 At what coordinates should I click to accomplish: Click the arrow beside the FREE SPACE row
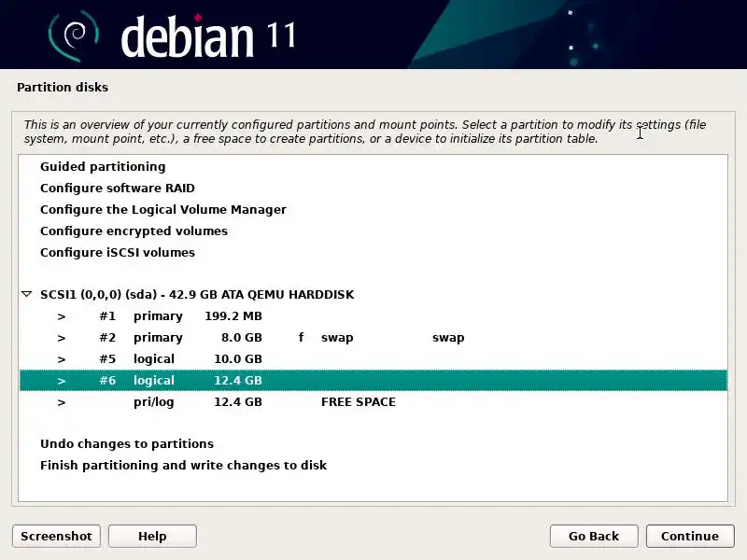pyautogui.click(x=62, y=402)
